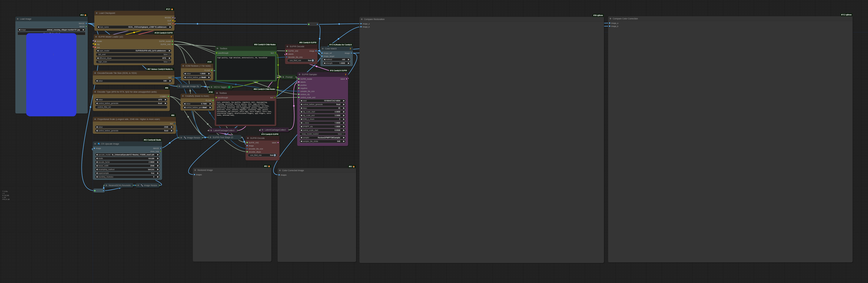
Task: Click the fox badge icon beside #33
Action: 85,15
